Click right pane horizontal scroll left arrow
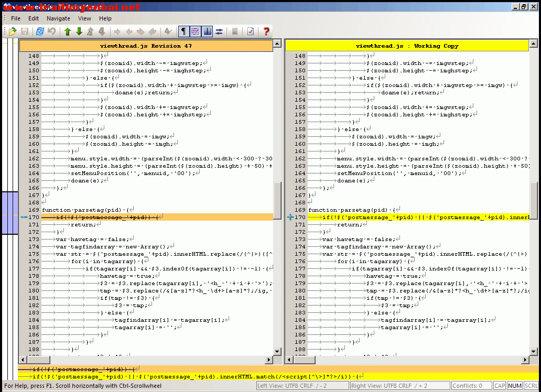The width and height of the screenshot is (541, 392). (x=289, y=360)
